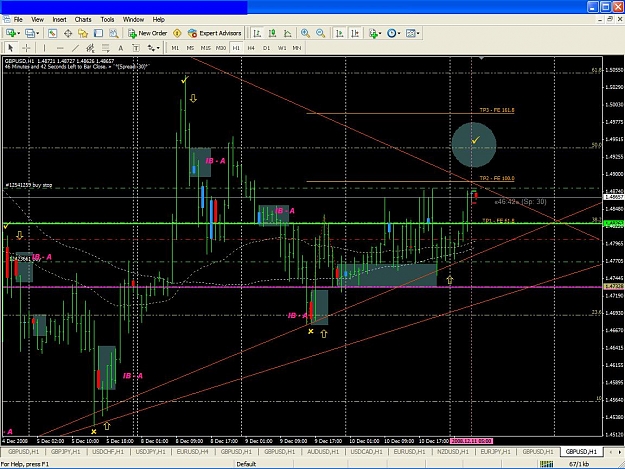Screen dimensions: 625x469
Task: Zoom out of the chart
Action: coord(320,33)
